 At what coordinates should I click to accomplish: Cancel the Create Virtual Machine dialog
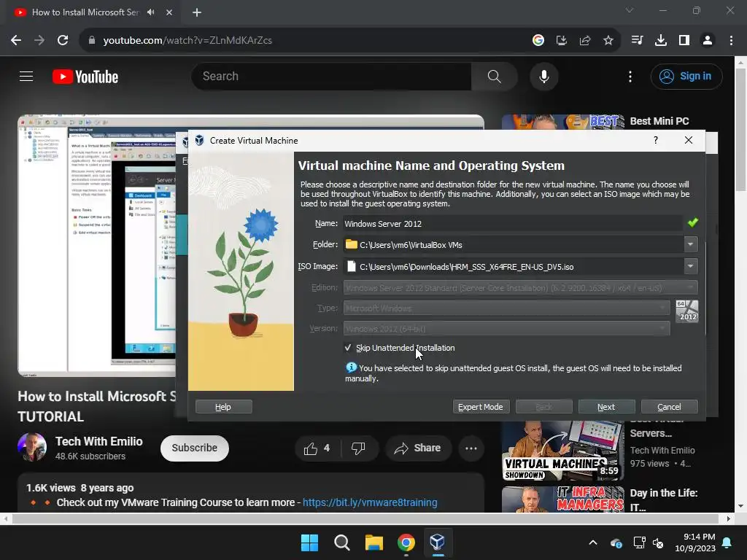point(669,407)
